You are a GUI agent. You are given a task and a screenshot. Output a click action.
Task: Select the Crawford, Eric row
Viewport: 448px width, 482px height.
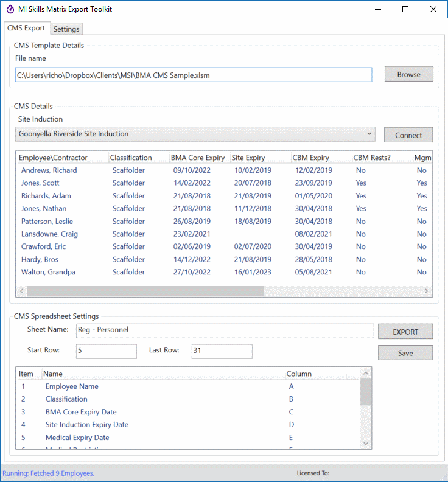[224, 246]
